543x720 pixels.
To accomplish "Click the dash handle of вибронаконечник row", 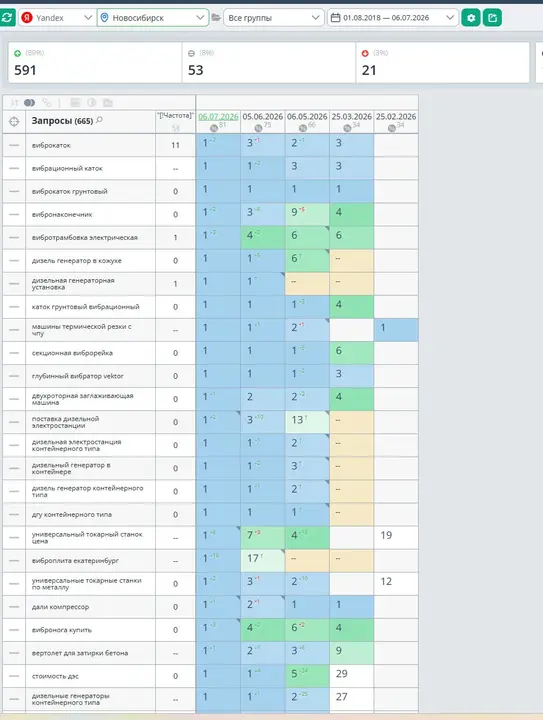I will click(x=14, y=214).
